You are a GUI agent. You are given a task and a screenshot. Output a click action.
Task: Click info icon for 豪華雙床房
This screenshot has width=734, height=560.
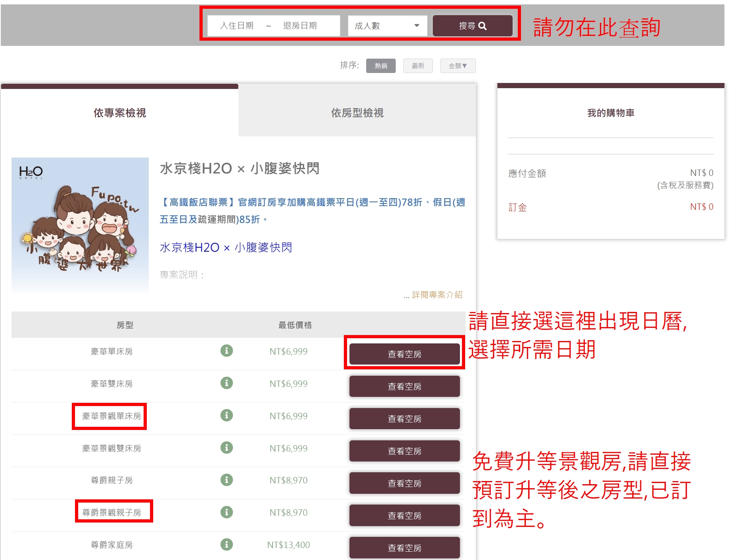pyautogui.click(x=227, y=383)
